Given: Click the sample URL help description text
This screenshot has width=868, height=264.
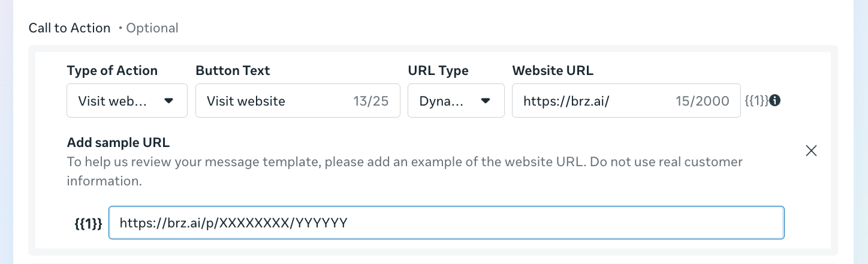Looking at the screenshot, I should click(405, 171).
